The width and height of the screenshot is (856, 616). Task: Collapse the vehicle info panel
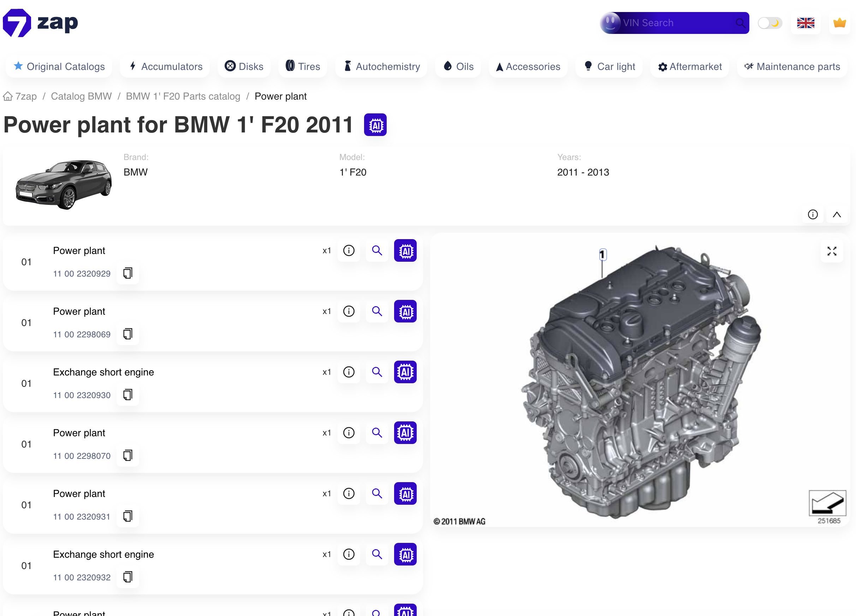pos(837,214)
